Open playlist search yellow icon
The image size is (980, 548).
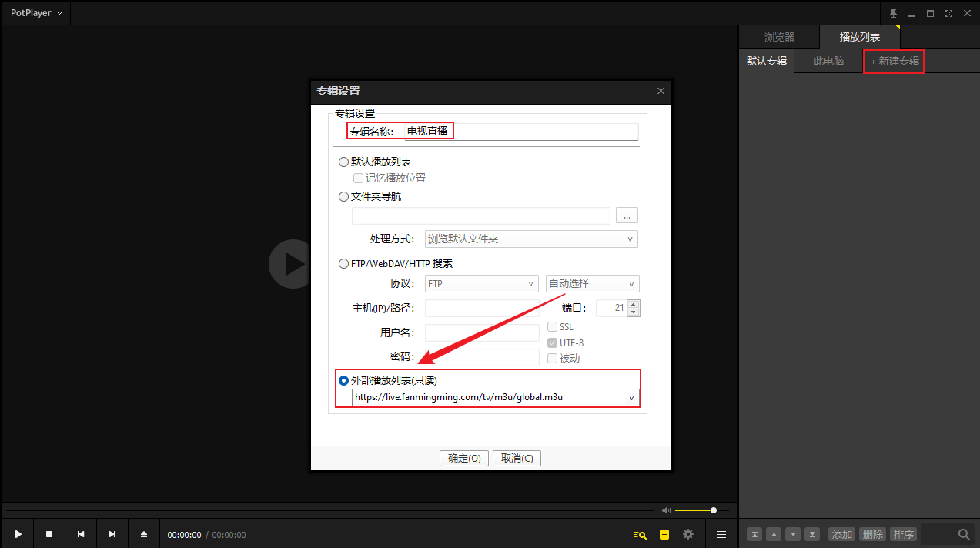(x=640, y=534)
